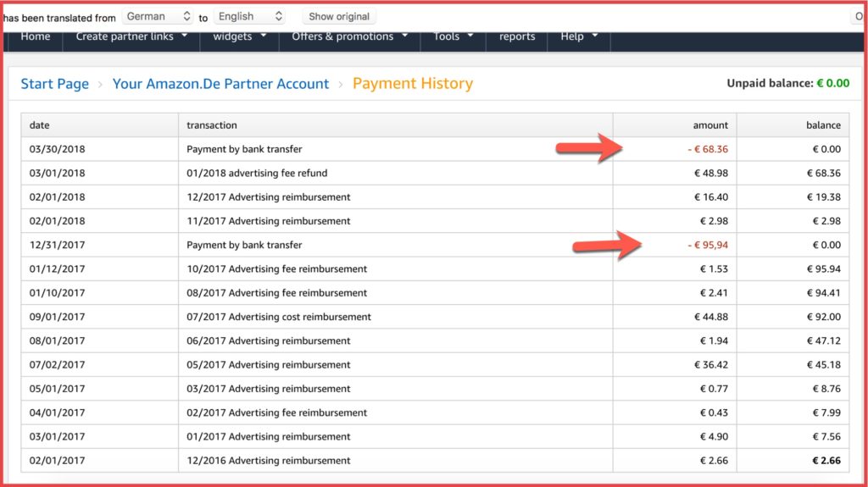Open the English target language dropdown

[x=250, y=16]
